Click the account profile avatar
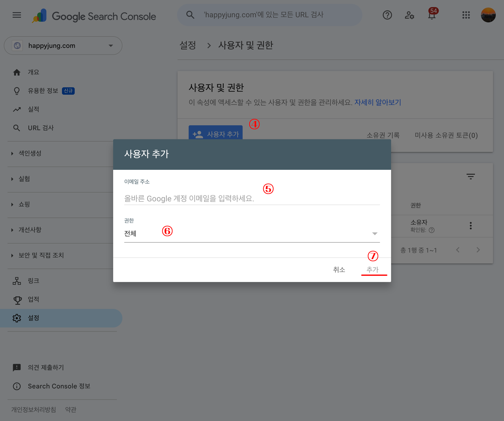This screenshot has height=421, width=504. (x=488, y=15)
